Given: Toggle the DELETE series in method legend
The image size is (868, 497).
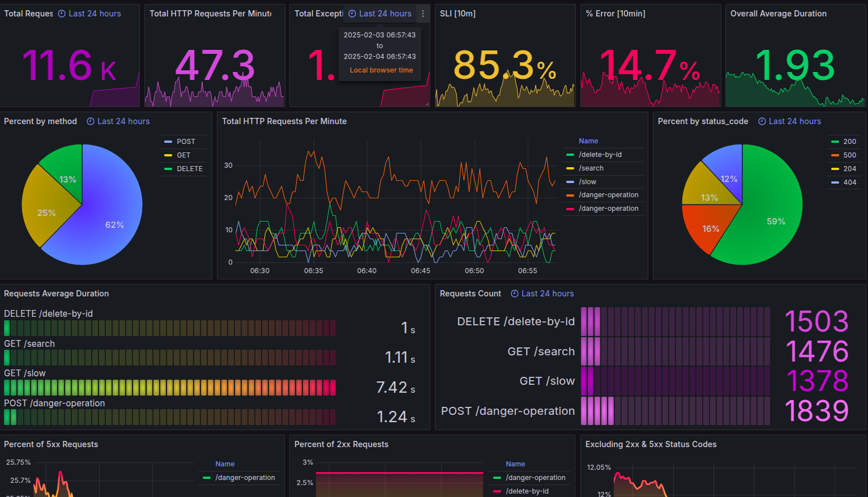Looking at the screenshot, I should [x=190, y=169].
